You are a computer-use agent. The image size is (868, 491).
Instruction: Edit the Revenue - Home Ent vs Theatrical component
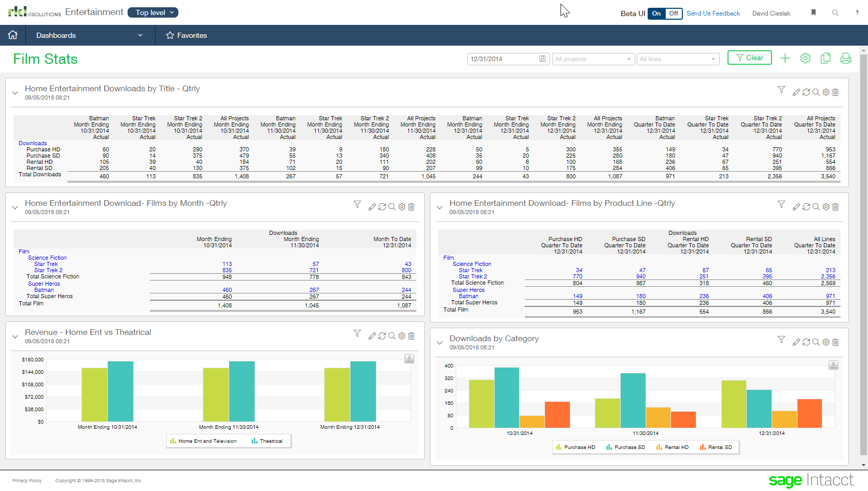(372, 335)
